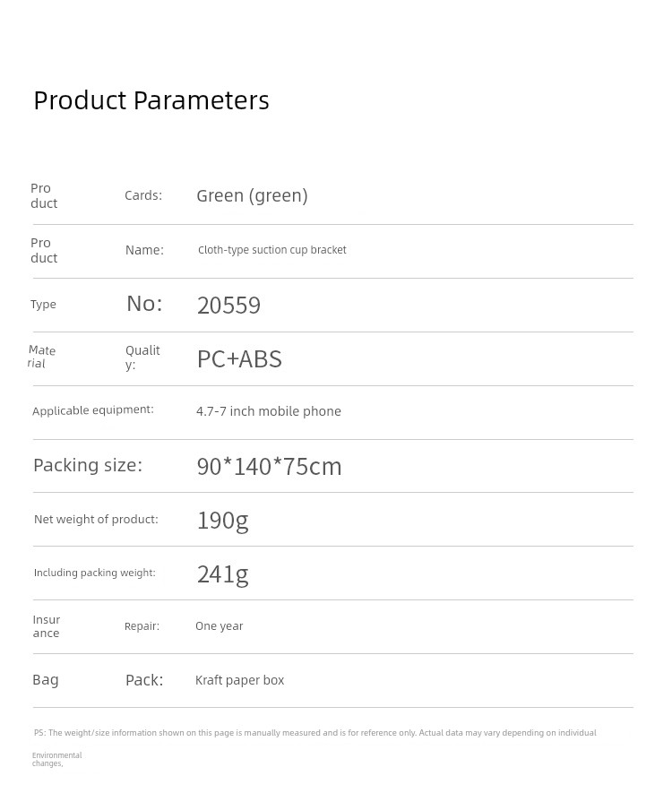This screenshot has width=672, height=793.
Task: Click the Net weight of product: label
Action: [96, 520]
